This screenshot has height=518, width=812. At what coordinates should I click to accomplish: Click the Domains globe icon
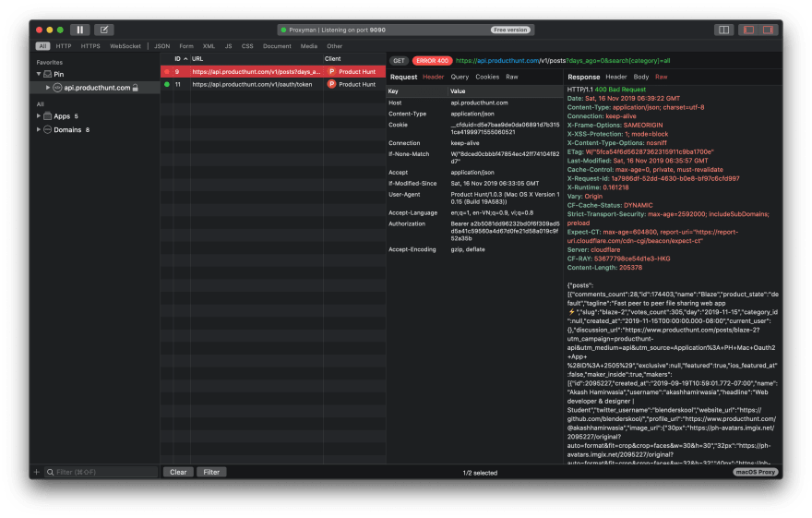[48, 129]
